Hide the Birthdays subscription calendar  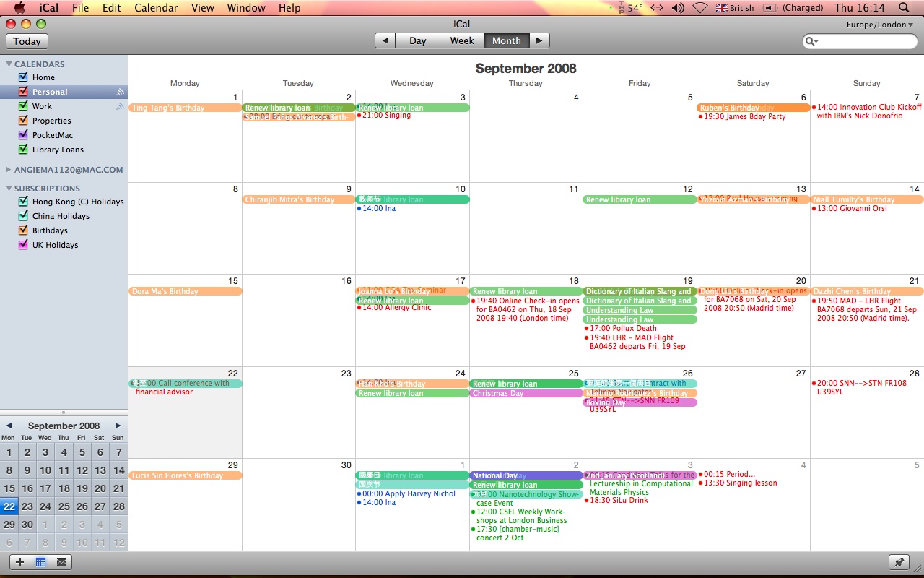pos(23,230)
